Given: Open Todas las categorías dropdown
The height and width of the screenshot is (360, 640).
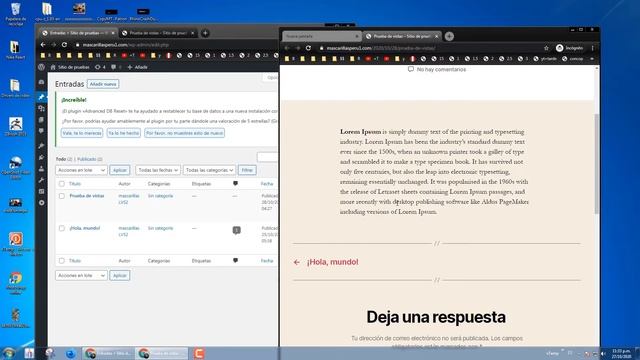Looking at the screenshot, I should click(209, 170).
